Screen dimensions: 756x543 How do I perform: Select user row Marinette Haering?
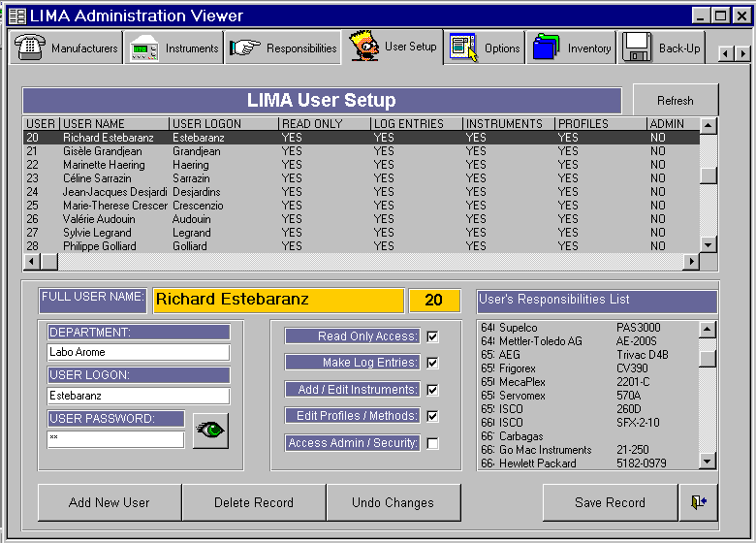(x=362, y=165)
